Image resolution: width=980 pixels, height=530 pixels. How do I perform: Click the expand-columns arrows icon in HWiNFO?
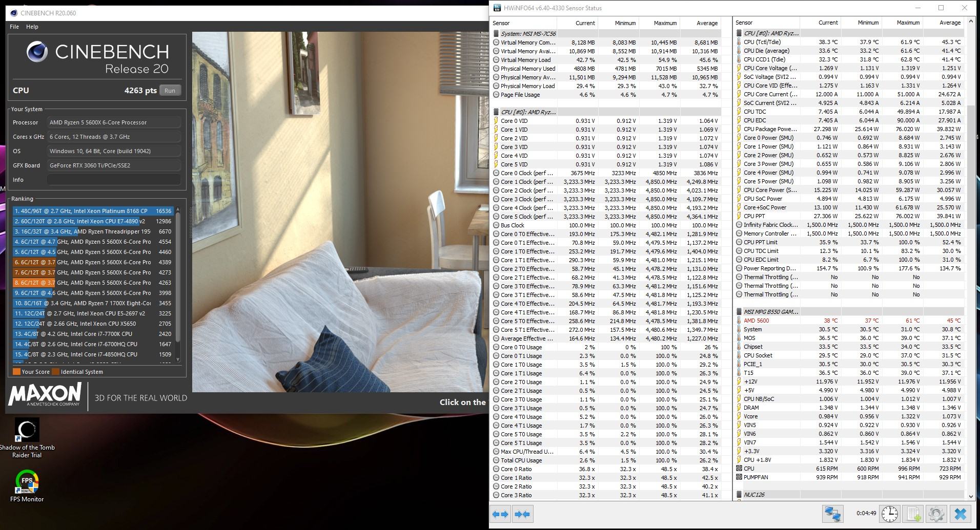pyautogui.click(x=500, y=514)
